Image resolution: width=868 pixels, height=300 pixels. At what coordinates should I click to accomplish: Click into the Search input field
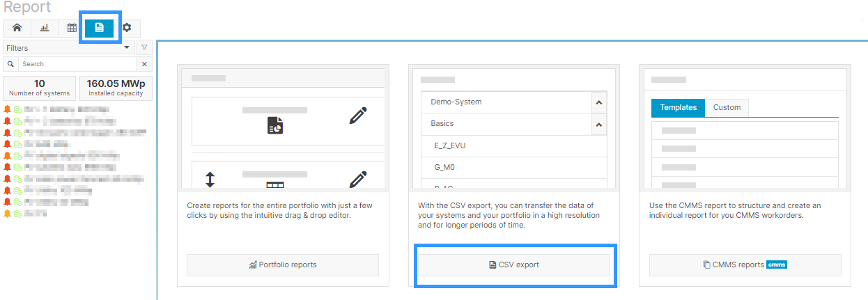tap(75, 64)
